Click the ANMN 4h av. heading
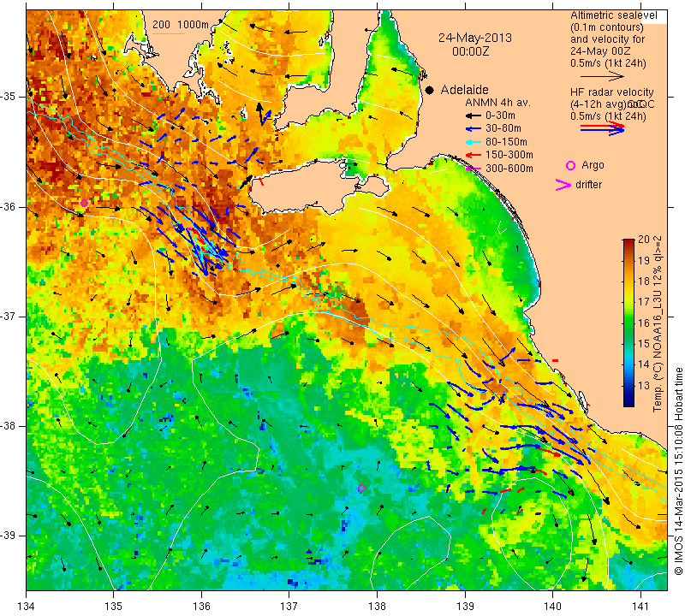Viewport: 685px width, 616px height. click(x=497, y=103)
